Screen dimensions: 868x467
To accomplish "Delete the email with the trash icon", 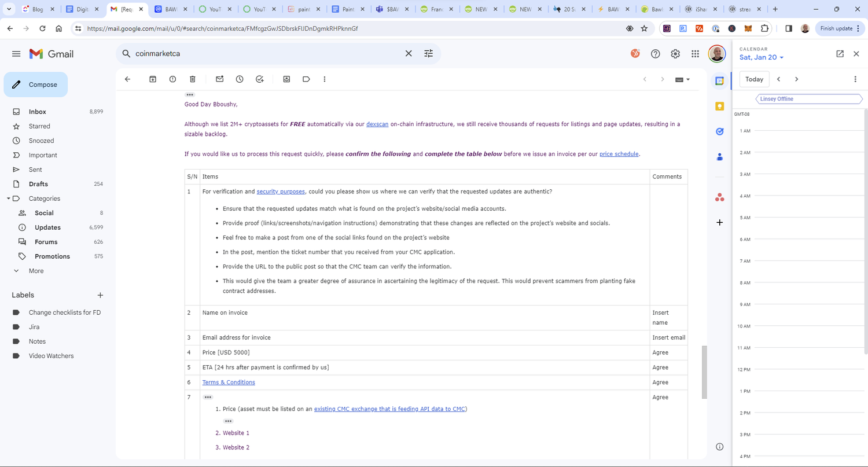I will click(193, 79).
